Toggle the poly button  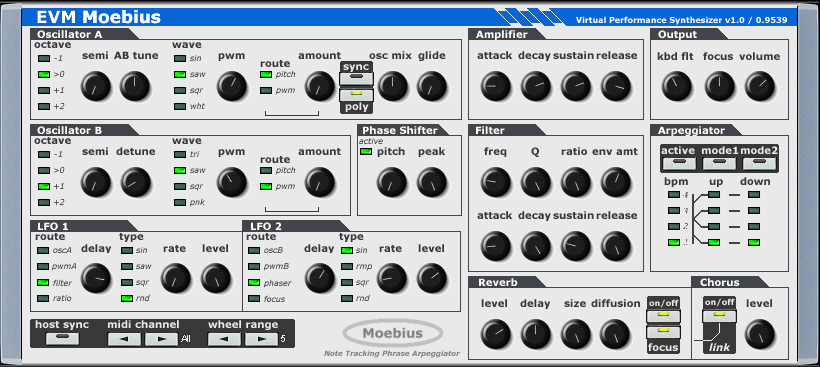click(357, 95)
